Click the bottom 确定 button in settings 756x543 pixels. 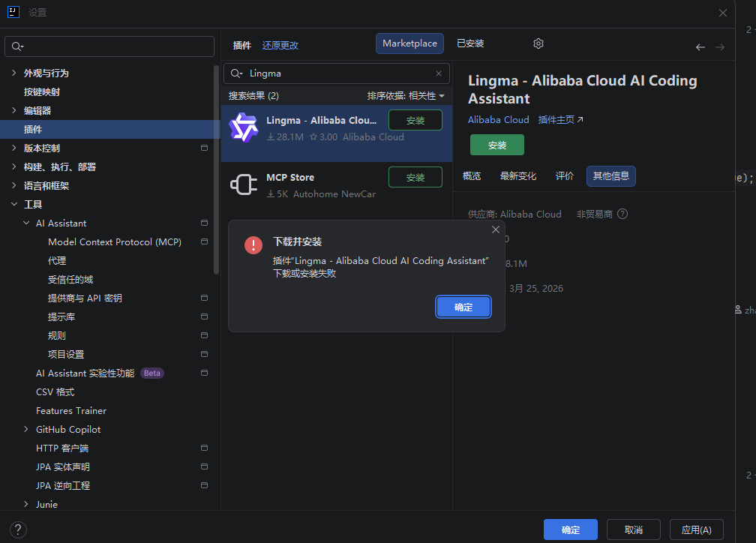pyautogui.click(x=570, y=529)
